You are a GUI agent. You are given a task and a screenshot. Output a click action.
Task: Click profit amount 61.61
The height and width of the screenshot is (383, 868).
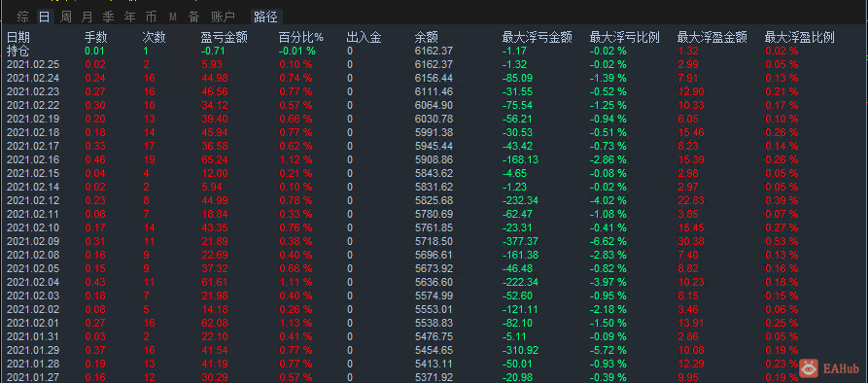(214, 282)
